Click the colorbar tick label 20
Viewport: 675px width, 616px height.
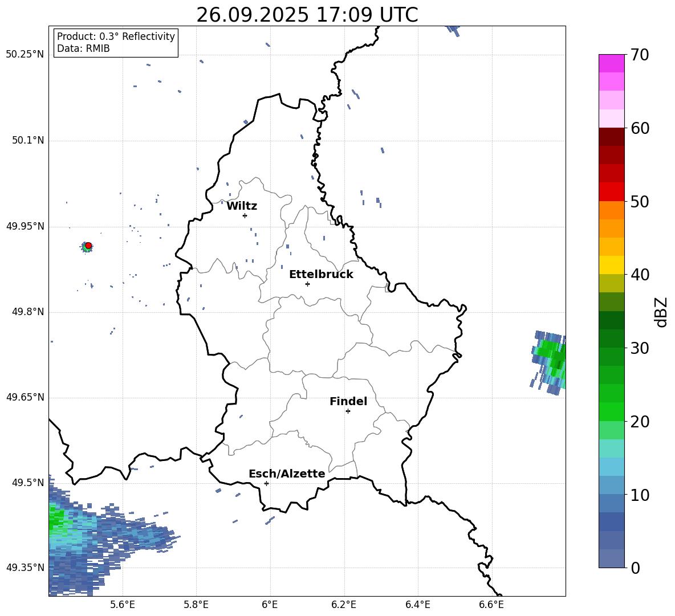coord(640,422)
